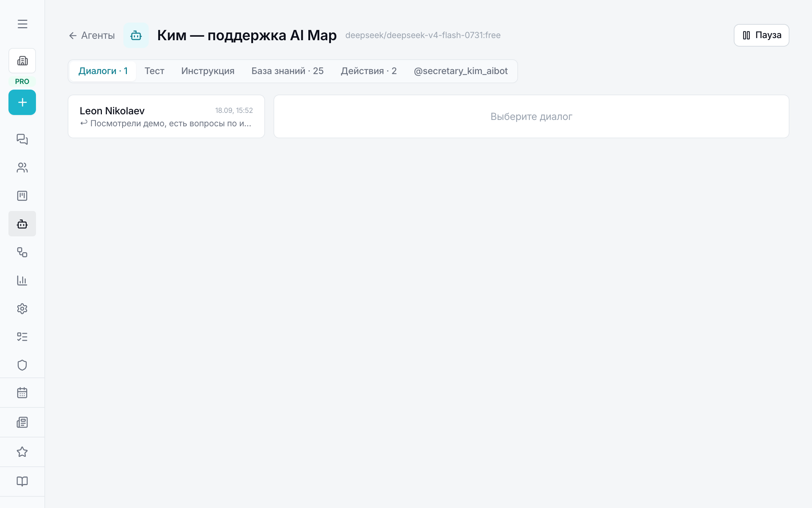Open the calendar sidebar icon
The image size is (812, 508).
[22, 393]
